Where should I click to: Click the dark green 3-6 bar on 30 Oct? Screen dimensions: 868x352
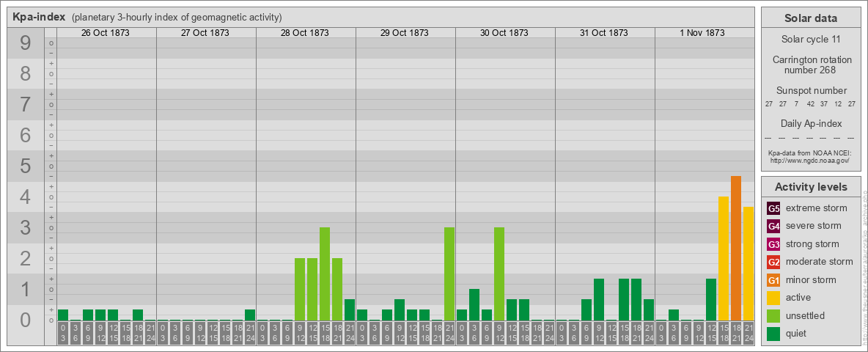[x=474, y=305]
